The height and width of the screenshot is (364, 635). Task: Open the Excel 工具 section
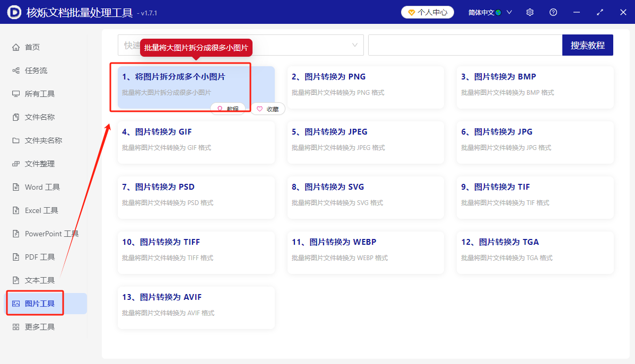click(36, 210)
